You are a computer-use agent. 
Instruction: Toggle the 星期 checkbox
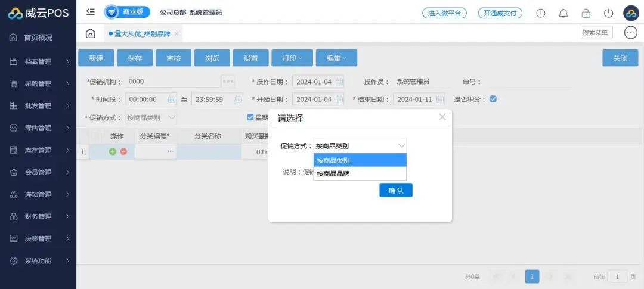[250, 117]
